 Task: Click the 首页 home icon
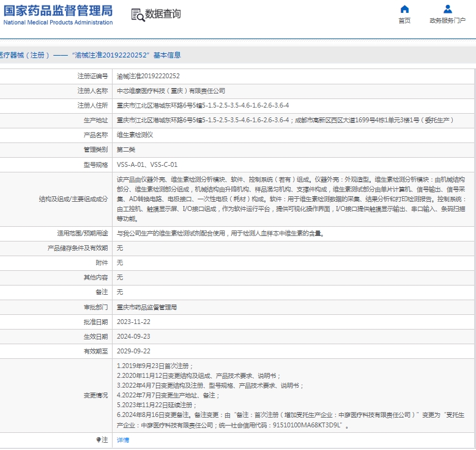[404, 9]
